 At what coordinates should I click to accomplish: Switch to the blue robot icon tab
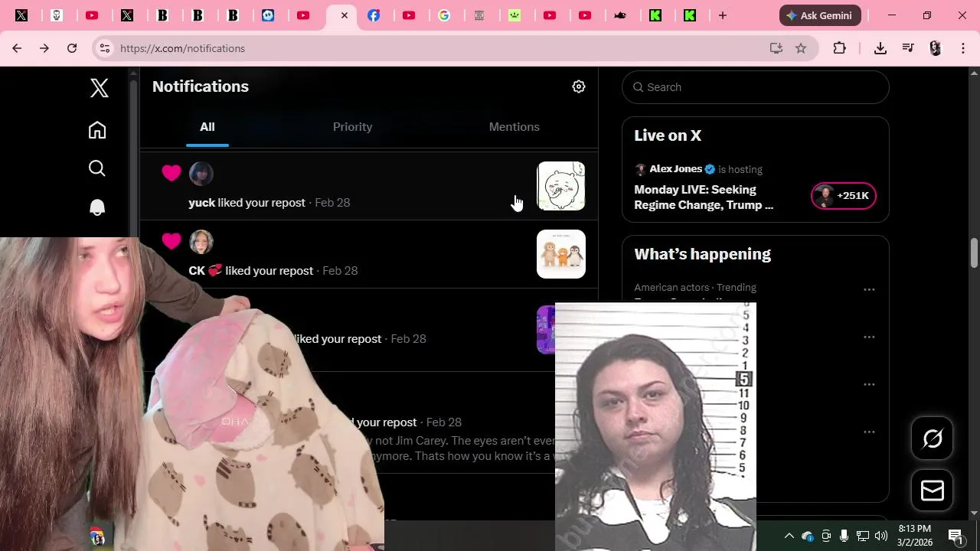coord(268,15)
